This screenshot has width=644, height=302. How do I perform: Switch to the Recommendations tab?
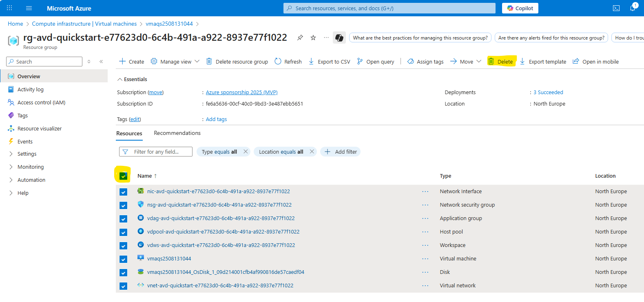[177, 133]
